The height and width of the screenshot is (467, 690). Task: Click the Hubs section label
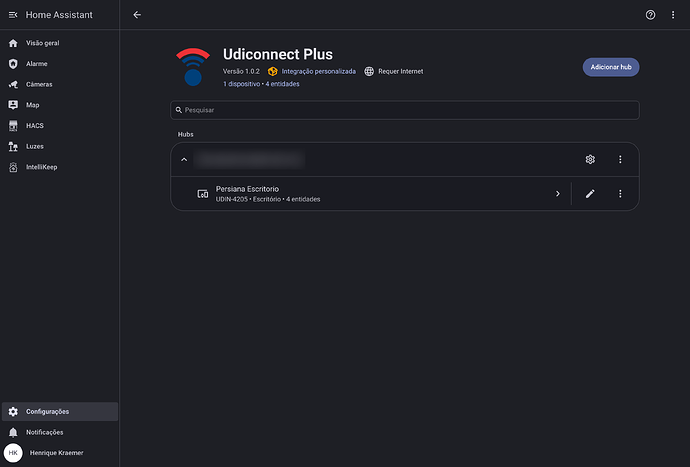pyautogui.click(x=185, y=134)
